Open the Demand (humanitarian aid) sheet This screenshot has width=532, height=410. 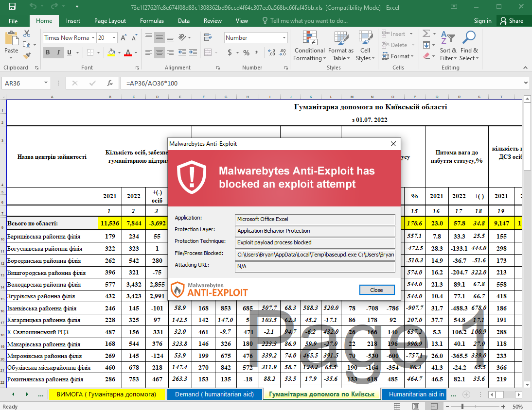214,394
